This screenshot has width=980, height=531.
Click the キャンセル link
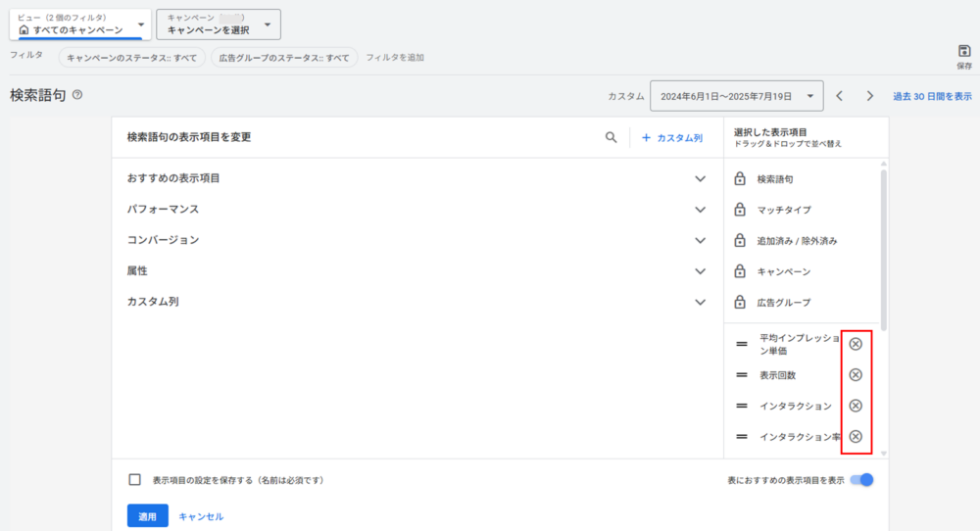point(201,515)
